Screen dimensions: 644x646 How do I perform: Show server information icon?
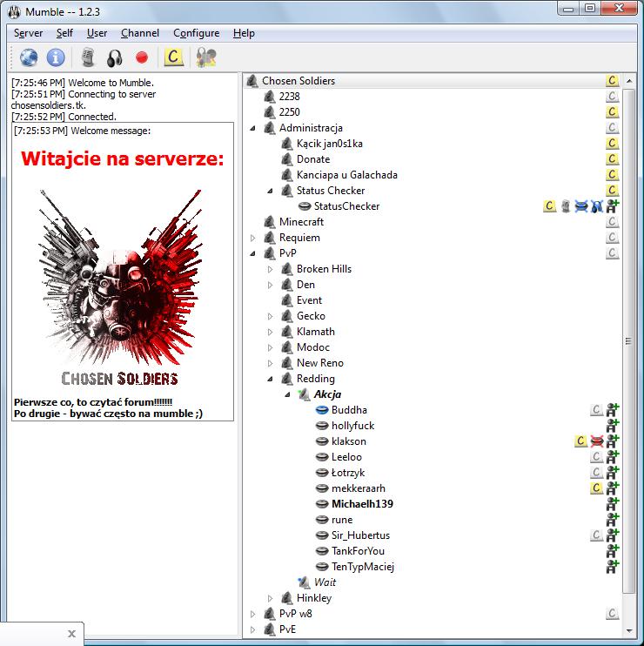(x=56, y=57)
